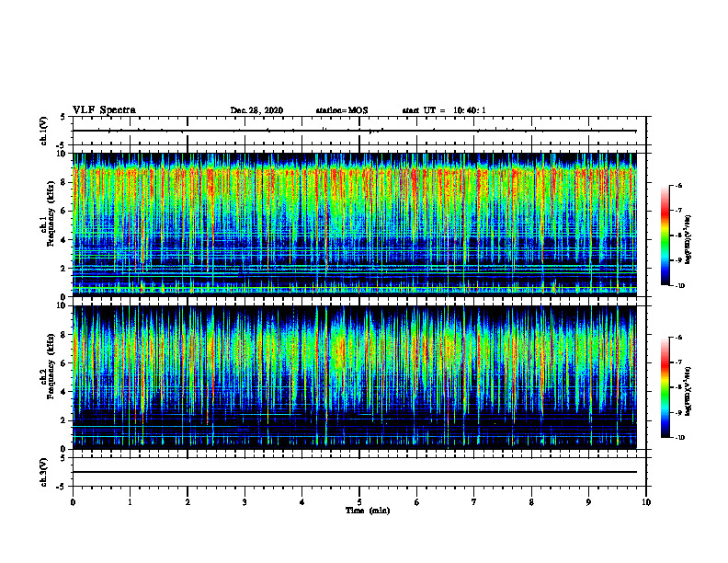Click time axis tick label "0"
Screen dimensions: 728x563
click(x=73, y=502)
